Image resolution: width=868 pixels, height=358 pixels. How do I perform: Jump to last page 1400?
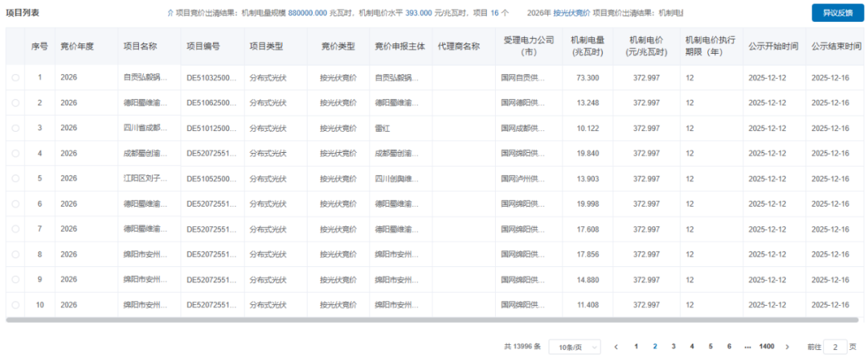coord(767,347)
